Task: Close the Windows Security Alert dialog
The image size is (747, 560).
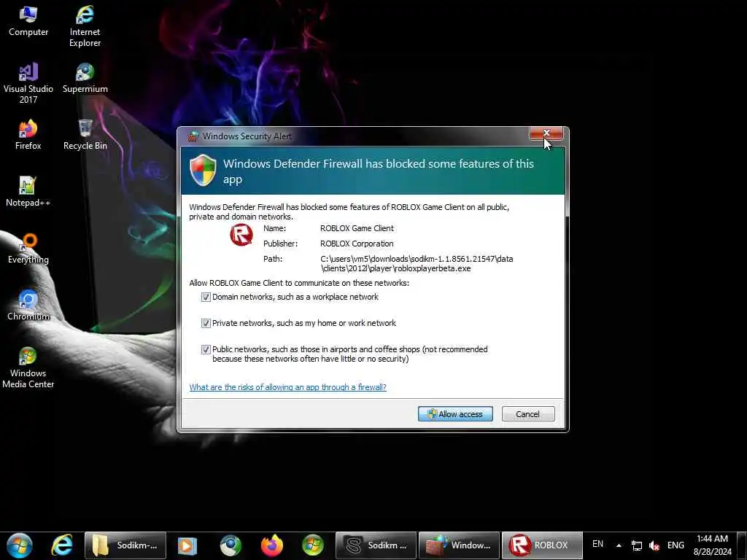Action: [x=546, y=133]
